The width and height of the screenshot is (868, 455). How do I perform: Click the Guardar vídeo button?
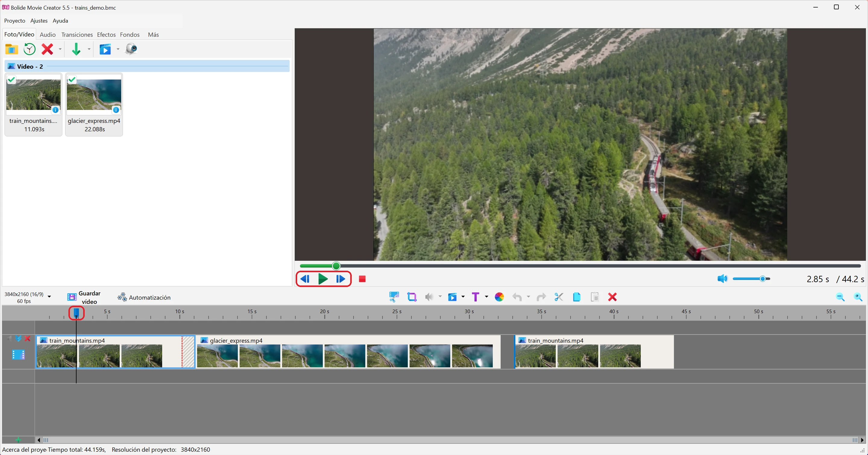tap(84, 297)
